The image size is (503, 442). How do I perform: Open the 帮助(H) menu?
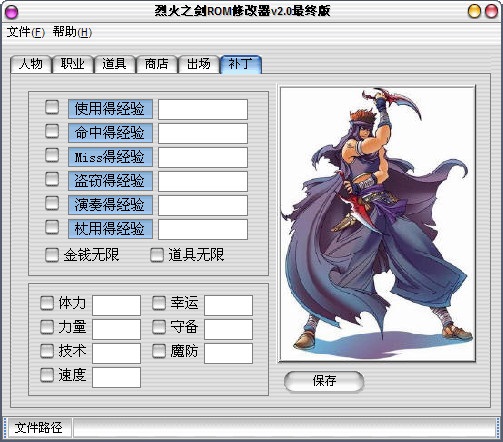[x=72, y=32]
